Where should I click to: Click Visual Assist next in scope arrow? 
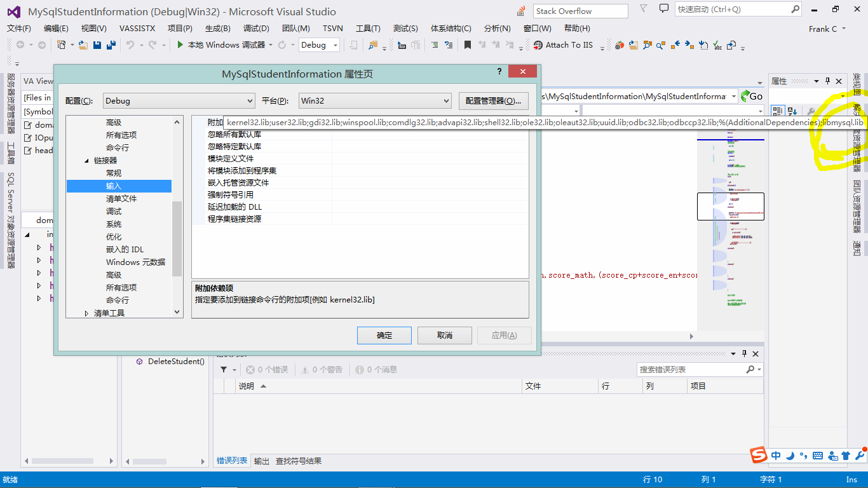689,45
